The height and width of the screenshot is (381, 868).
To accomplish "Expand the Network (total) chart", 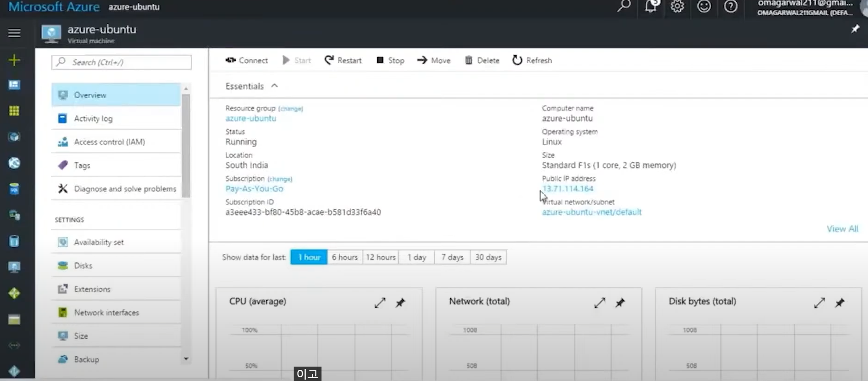I will 600,303.
